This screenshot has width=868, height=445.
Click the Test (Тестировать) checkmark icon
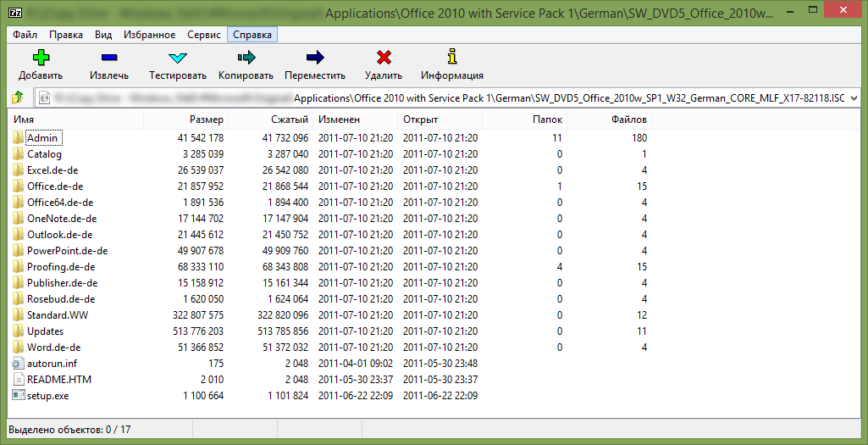(178, 58)
